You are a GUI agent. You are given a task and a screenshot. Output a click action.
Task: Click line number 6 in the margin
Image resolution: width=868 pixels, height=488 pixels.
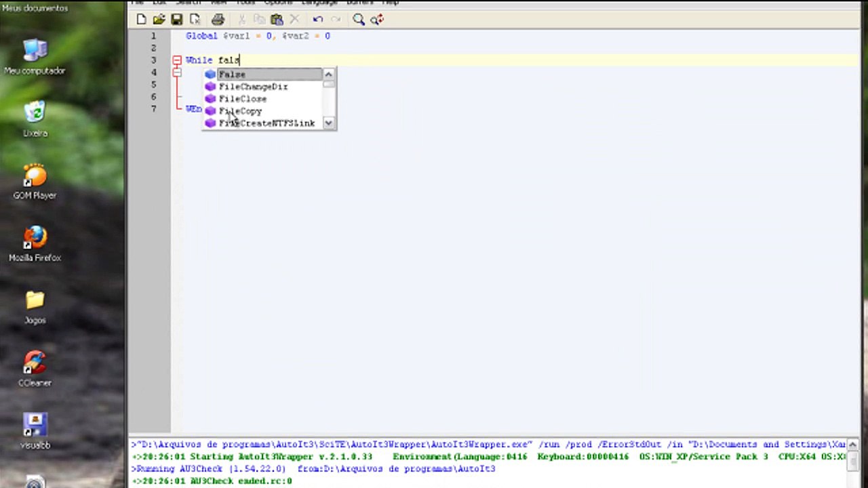tap(154, 97)
